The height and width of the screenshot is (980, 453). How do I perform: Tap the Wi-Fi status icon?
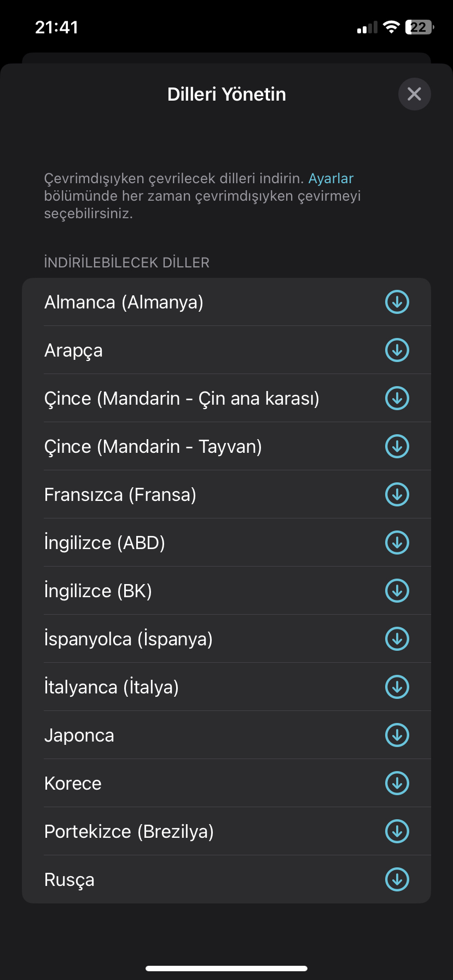click(391, 27)
